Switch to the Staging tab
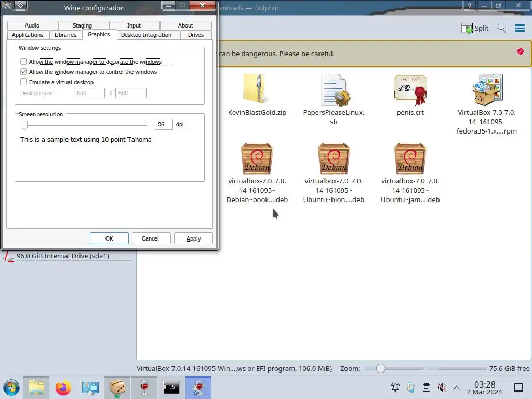 coord(83,25)
